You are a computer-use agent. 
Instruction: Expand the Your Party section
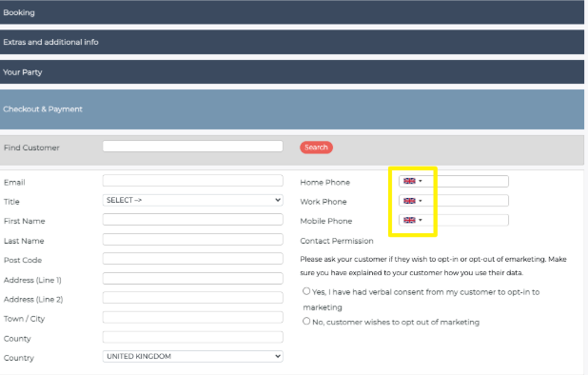292,72
